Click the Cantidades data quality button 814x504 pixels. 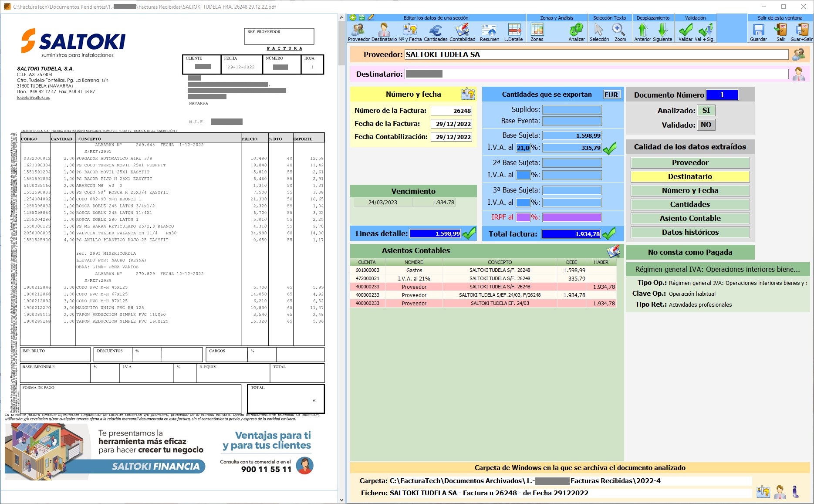[690, 204]
